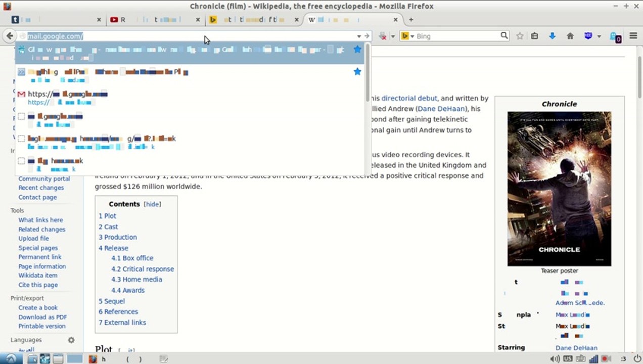Screen dimensions: 643x364
Task: Open the Dane DeHaan link in infobox
Action: pos(576,348)
